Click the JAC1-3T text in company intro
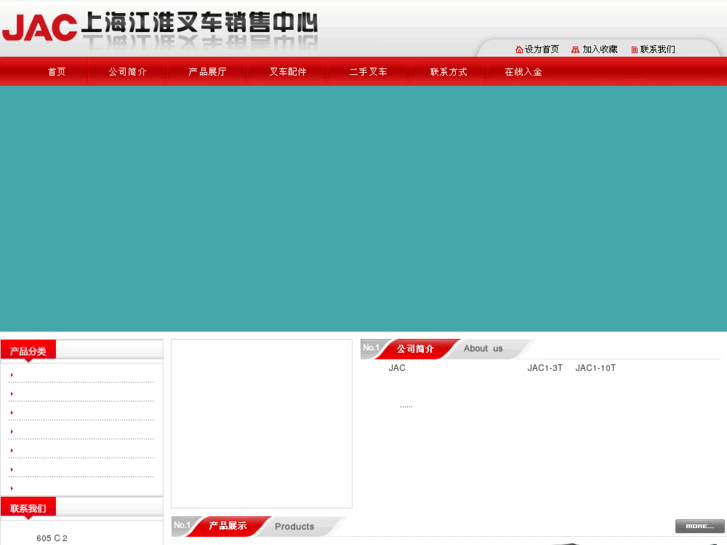 545,368
